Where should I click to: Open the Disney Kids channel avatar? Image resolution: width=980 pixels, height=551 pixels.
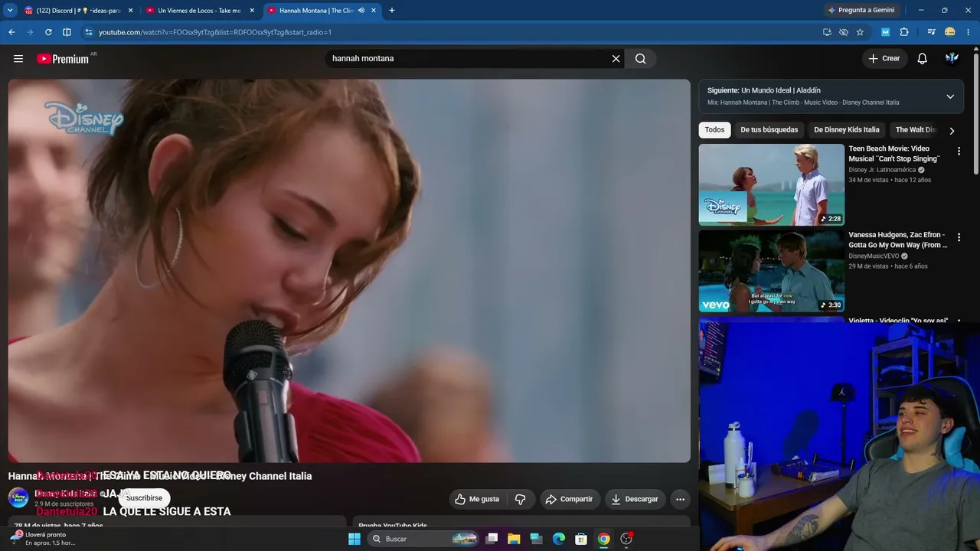[18, 497]
